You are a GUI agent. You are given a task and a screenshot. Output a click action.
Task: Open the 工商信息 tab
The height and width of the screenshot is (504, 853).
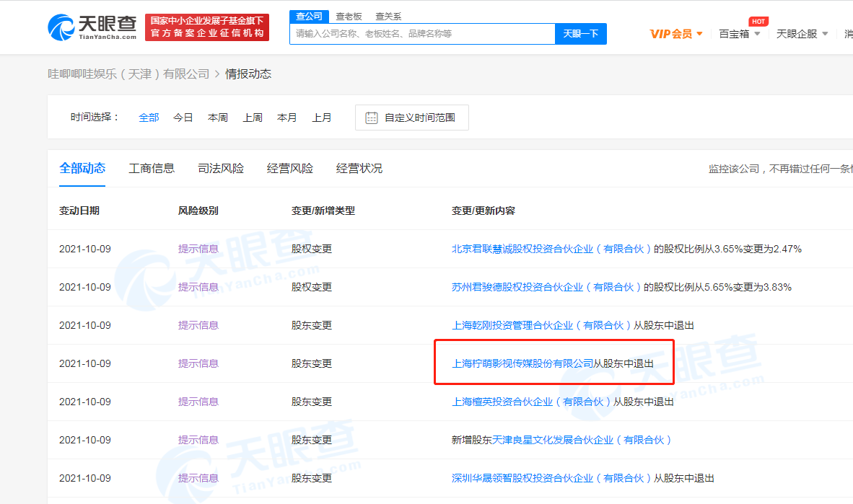[x=152, y=168]
